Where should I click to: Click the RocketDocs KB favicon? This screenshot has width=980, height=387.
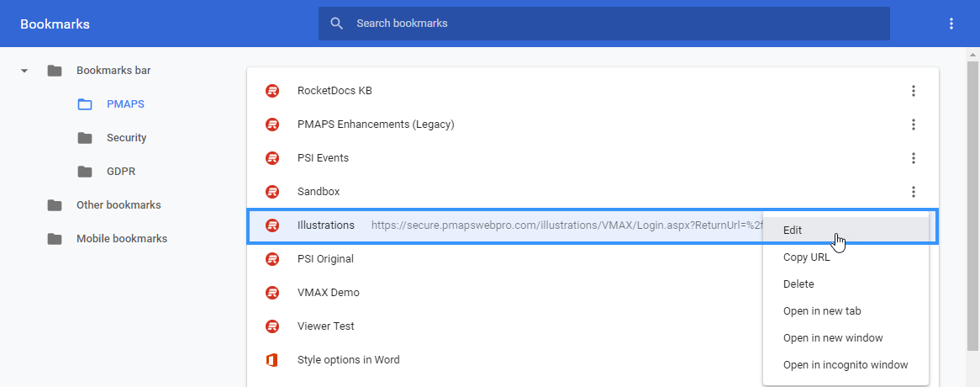(x=271, y=91)
